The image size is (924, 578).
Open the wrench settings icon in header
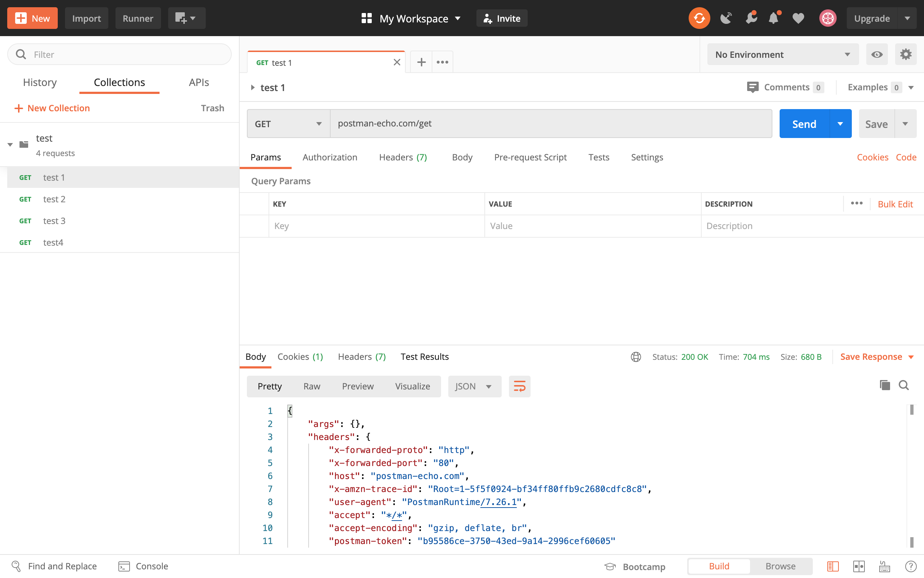tap(751, 18)
